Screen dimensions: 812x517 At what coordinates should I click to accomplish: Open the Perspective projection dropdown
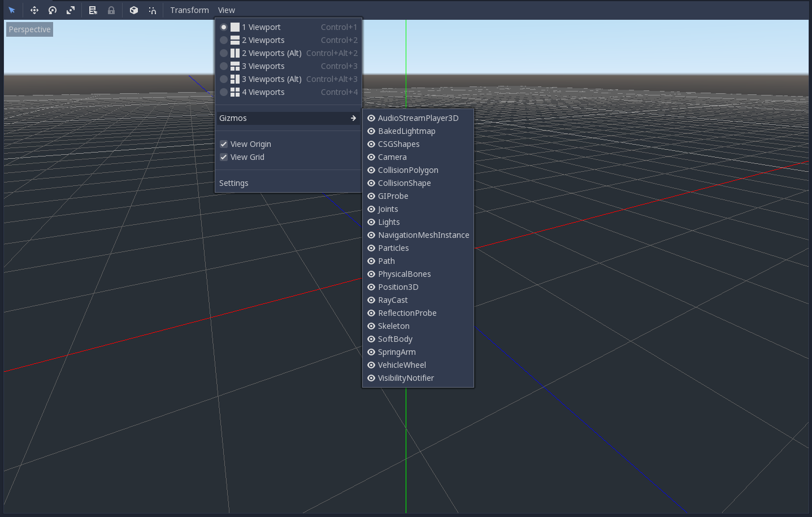tap(29, 29)
